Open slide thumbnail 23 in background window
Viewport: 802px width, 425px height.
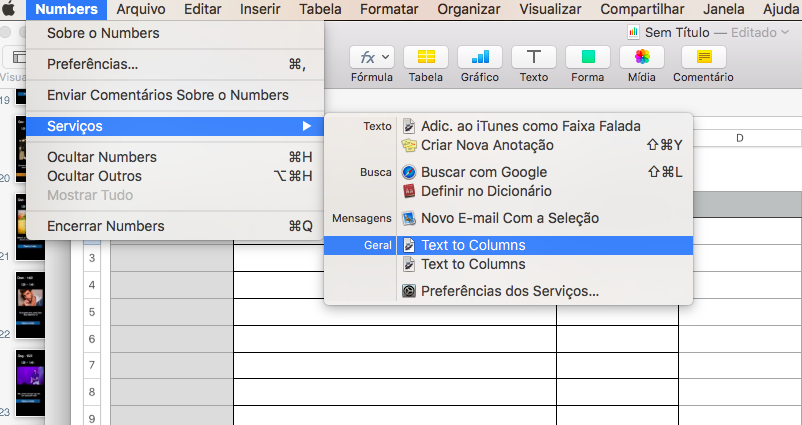(x=30, y=383)
